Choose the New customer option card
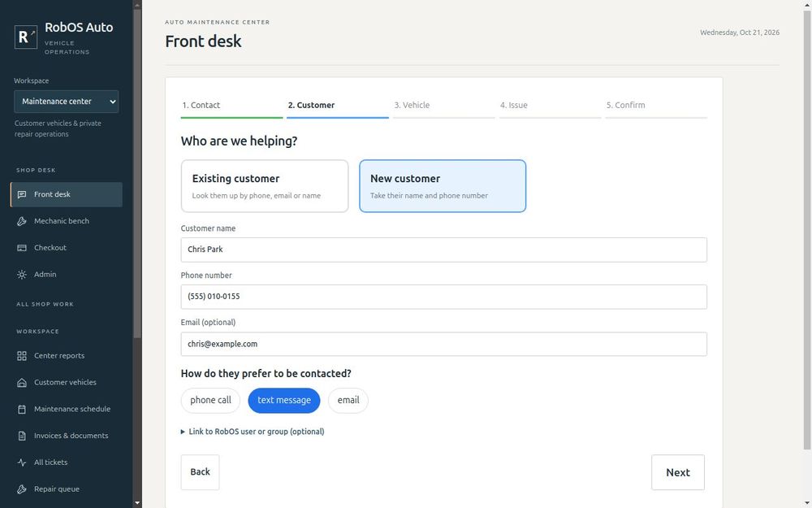 443,186
